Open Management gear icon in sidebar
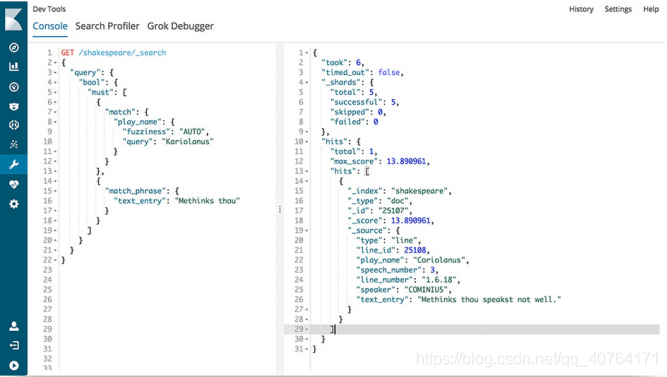Viewport: 667px width, 377px height. click(x=14, y=204)
